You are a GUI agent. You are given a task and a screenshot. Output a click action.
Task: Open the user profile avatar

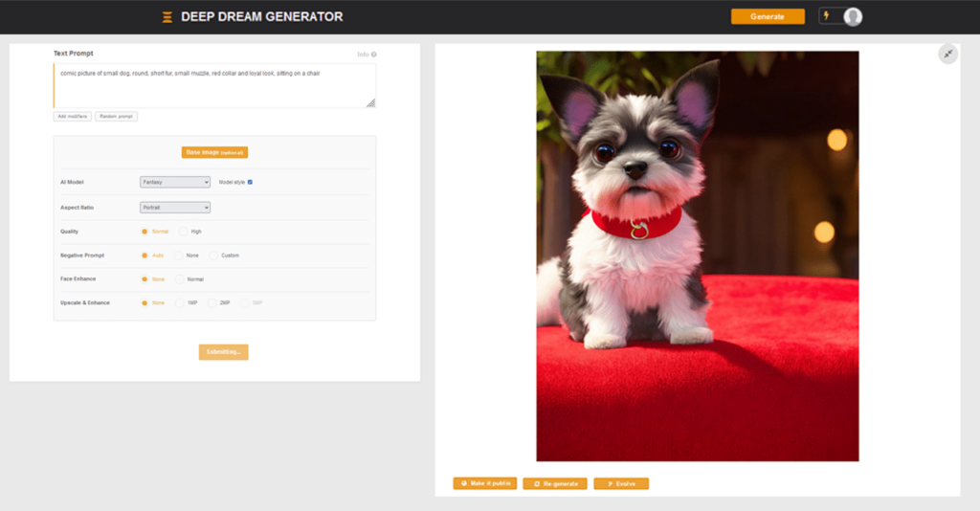[x=852, y=16]
